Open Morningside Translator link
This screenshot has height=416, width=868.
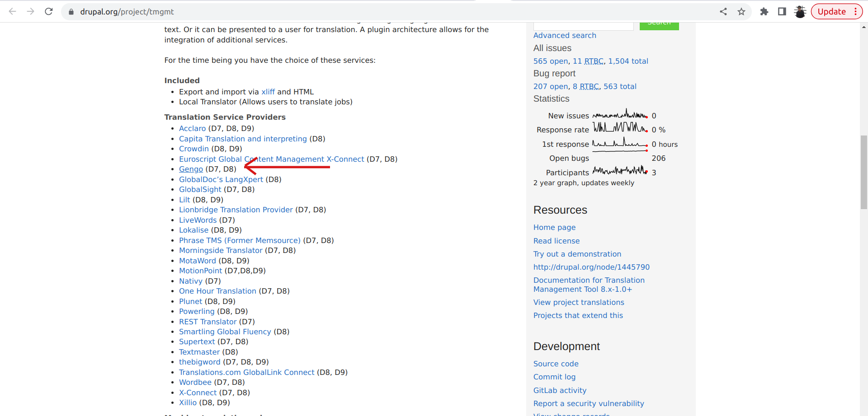point(221,250)
